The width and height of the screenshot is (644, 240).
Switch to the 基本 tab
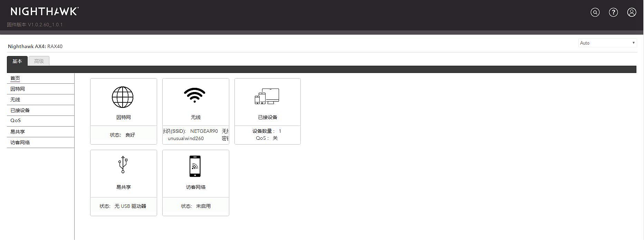coord(17,61)
